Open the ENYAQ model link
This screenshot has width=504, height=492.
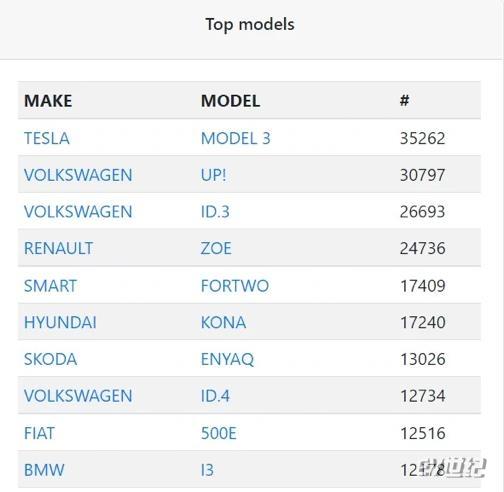click(227, 359)
